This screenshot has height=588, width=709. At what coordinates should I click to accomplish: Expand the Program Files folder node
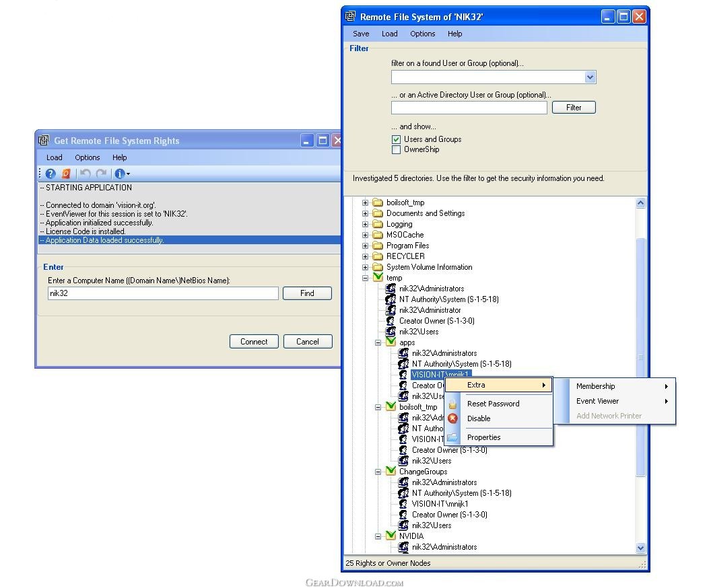366,246
